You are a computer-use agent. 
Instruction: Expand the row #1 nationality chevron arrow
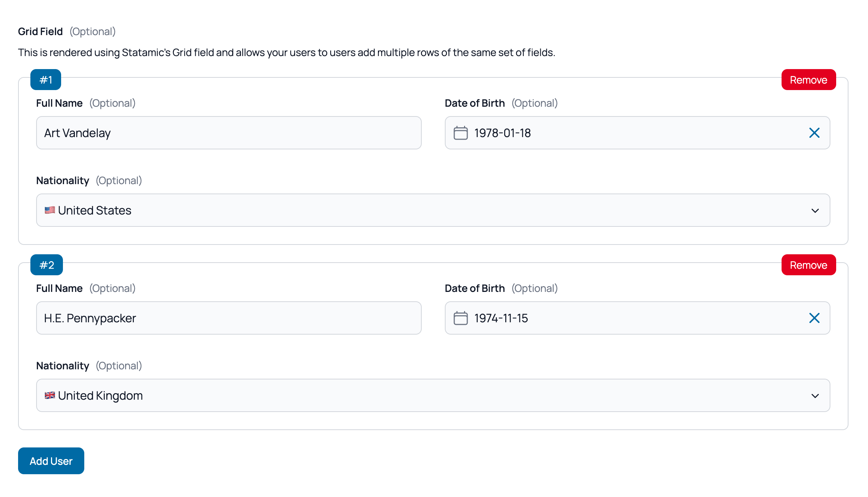(815, 211)
